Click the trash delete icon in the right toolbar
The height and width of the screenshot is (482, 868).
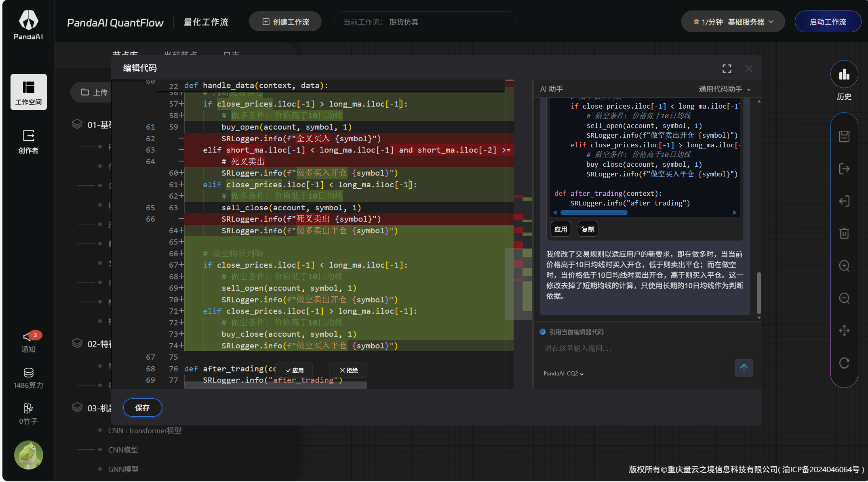coord(844,233)
